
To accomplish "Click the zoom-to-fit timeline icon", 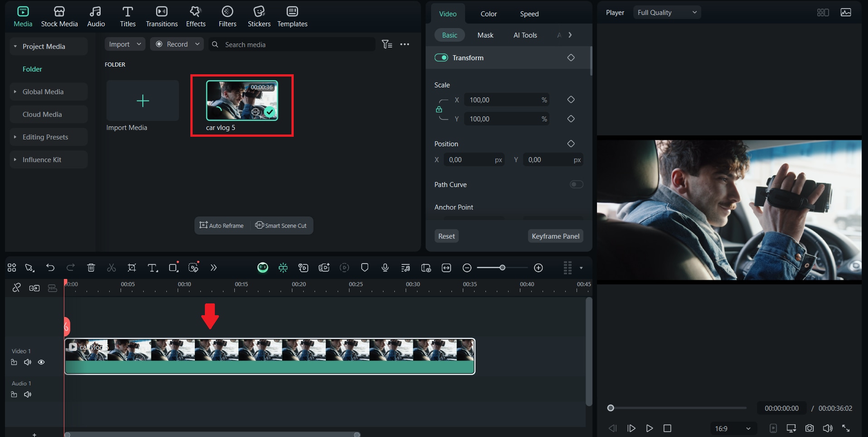I will click(446, 268).
